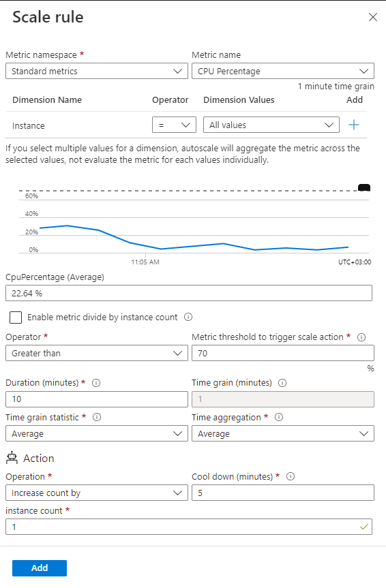Image resolution: width=386 pixels, height=588 pixels.
Task: Open the Dimension Values All values dropdown
Action: click(271, 125)
